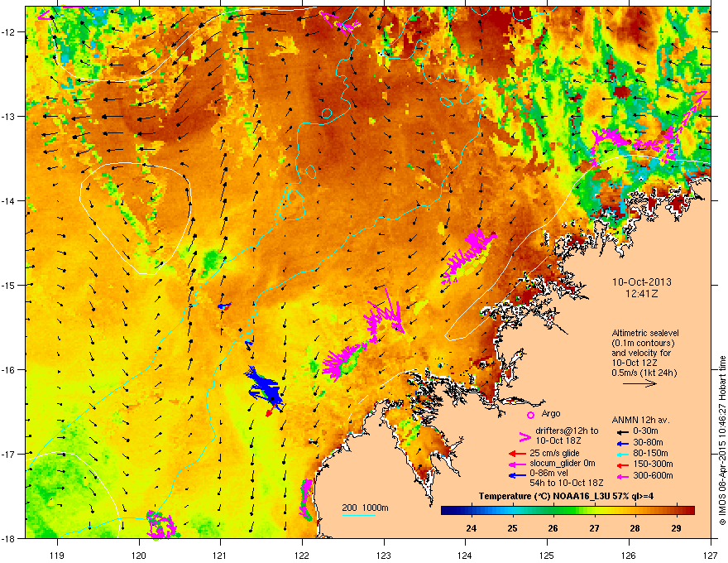Click the '30-80m' depth label
This screenshot has width=728, height=563.
point(648,443)
